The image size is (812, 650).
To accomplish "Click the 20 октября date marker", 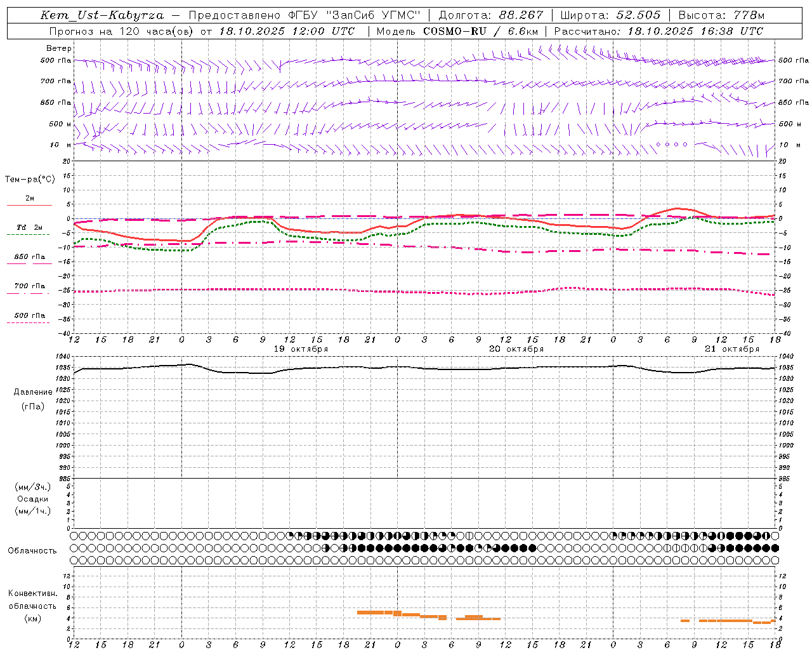I will point(516,349).
